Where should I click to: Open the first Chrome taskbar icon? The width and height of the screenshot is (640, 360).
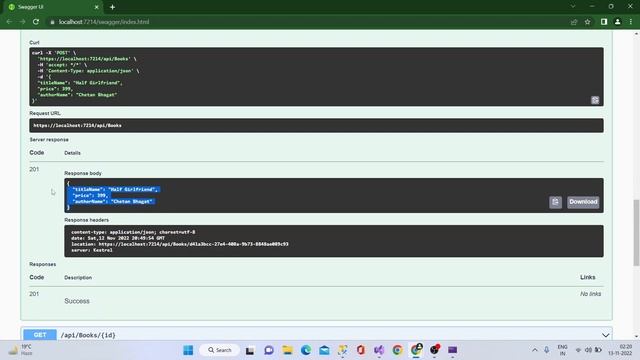click(397, 350)
